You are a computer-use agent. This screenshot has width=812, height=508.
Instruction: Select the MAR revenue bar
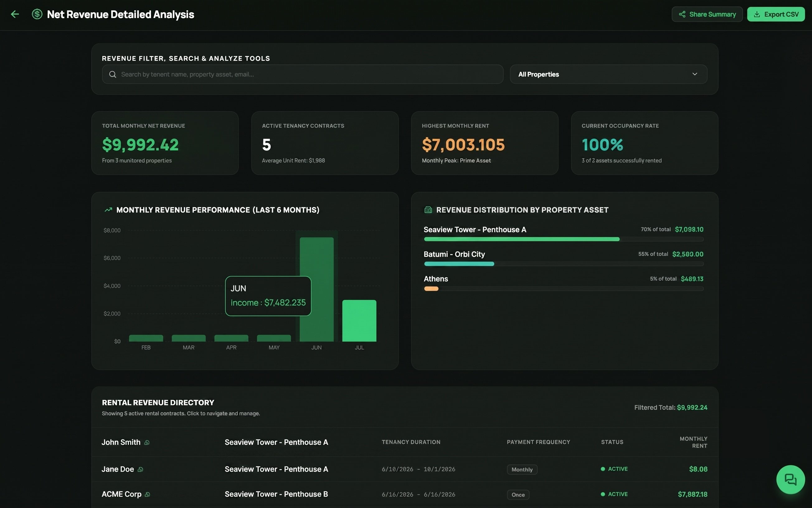tap(188, 338)
